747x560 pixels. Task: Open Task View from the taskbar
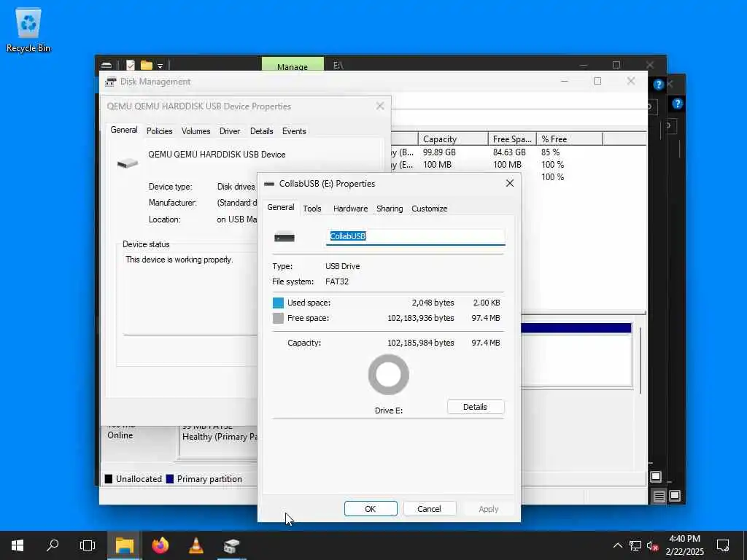click(88, 545)
